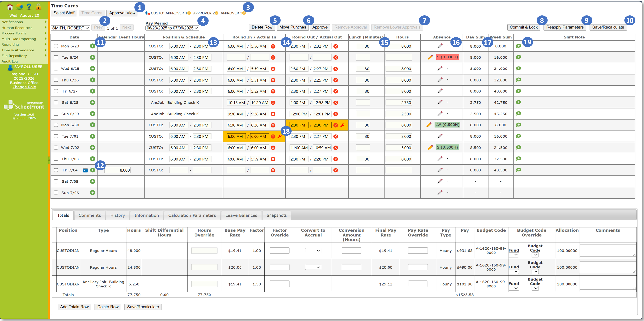
Task: Click the Commit & Lock button
Action: click(524, 27)
